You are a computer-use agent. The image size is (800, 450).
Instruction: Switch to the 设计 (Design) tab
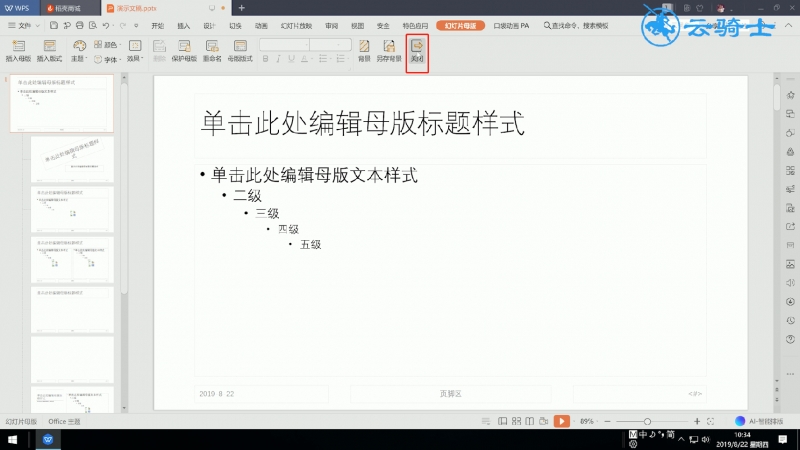click(209, 26)
